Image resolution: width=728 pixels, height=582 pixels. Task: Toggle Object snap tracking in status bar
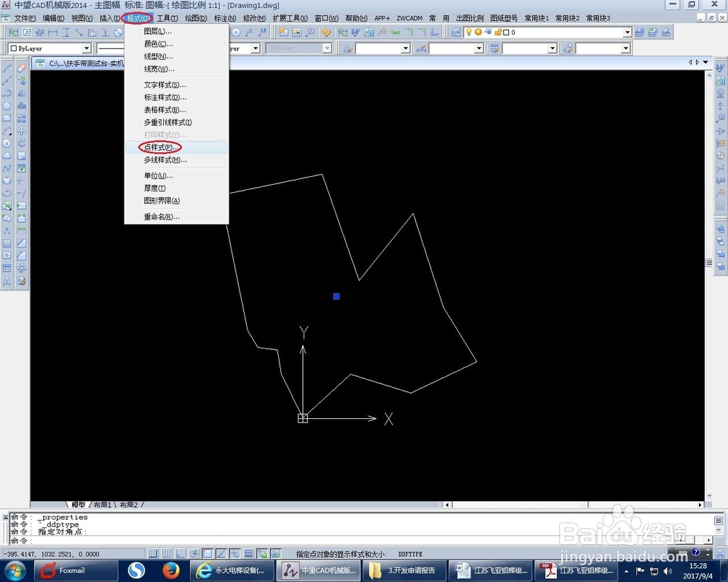pyautogui.click(x=221, y=554)
